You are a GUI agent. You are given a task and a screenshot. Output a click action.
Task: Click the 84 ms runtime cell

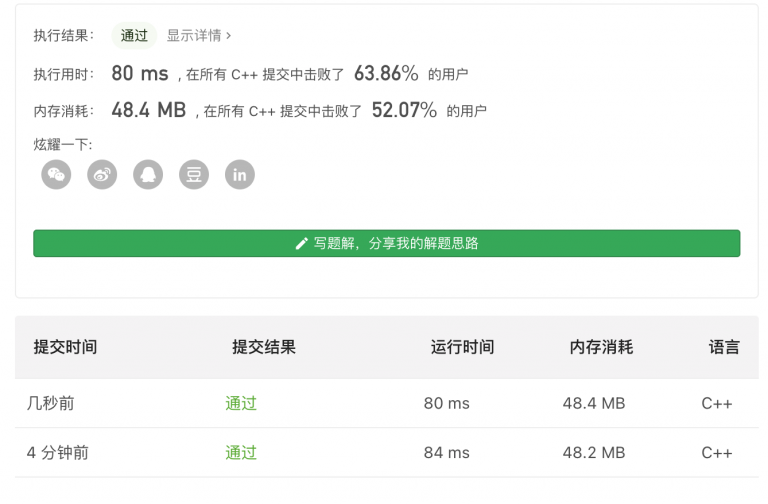click(x=447, y=453)
